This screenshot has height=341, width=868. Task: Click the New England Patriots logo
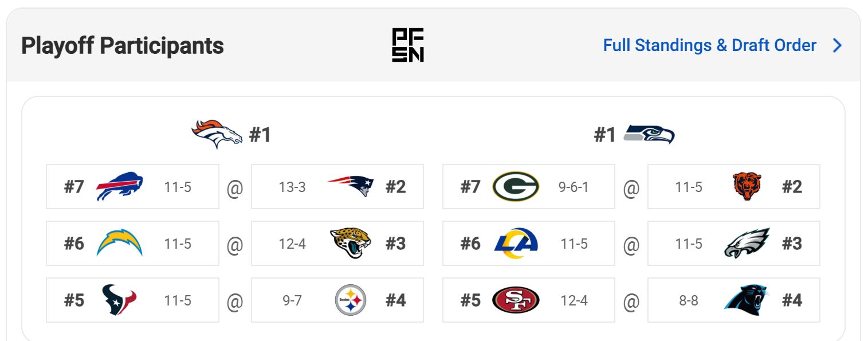point(350,186)
